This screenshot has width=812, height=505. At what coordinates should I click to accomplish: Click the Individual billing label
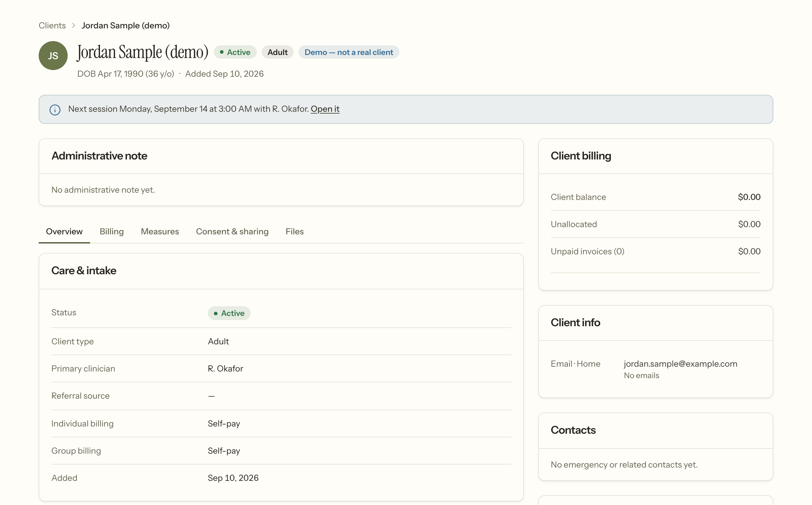click(82, 423)
